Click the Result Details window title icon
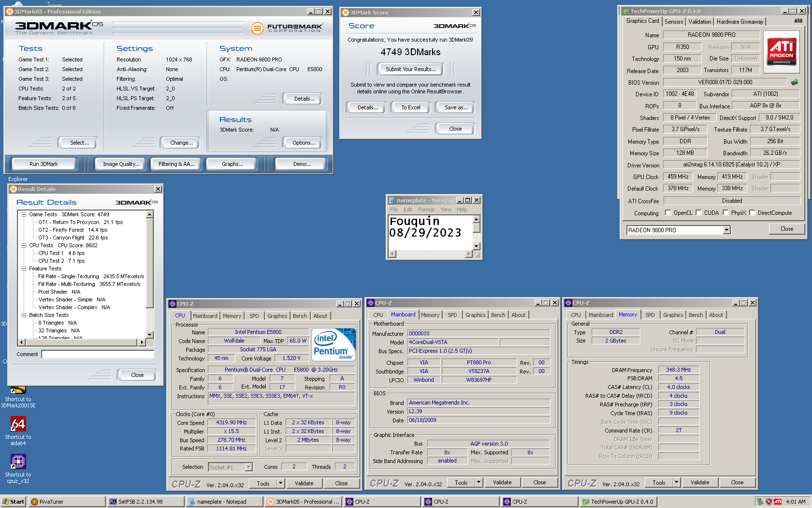The width and height of the screenshot is (812, 508). tap(14, 189)
